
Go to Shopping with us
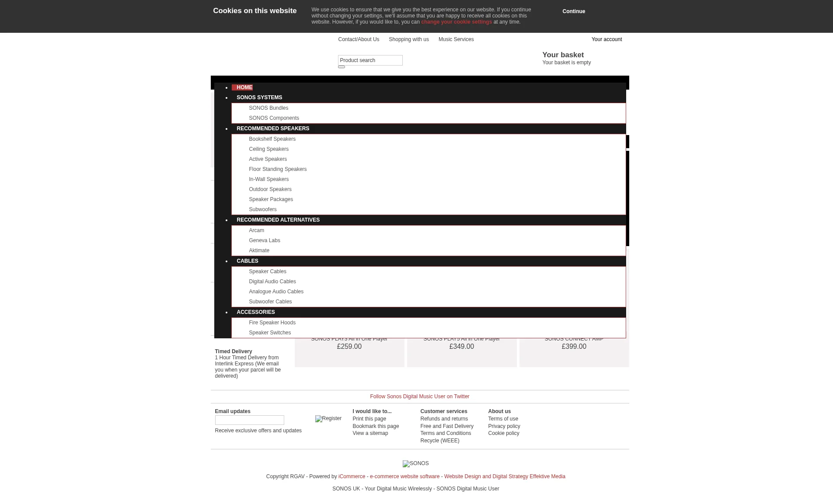(409, 39)
